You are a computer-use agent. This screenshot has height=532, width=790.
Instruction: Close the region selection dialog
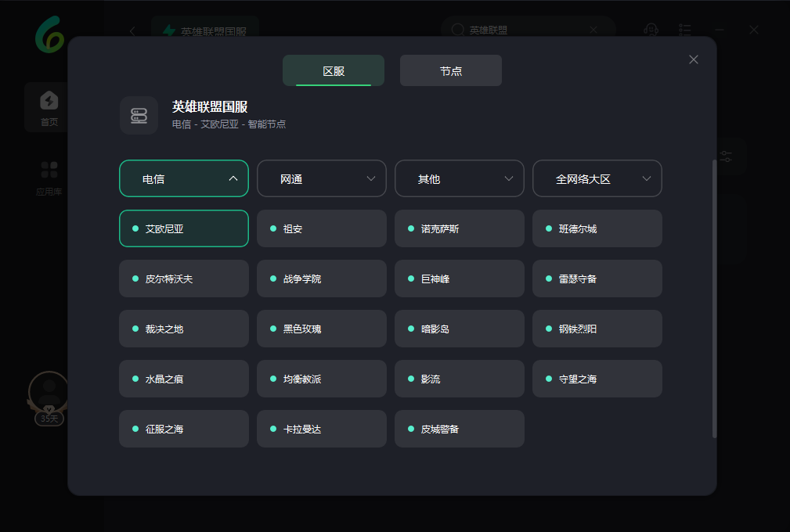693,59
